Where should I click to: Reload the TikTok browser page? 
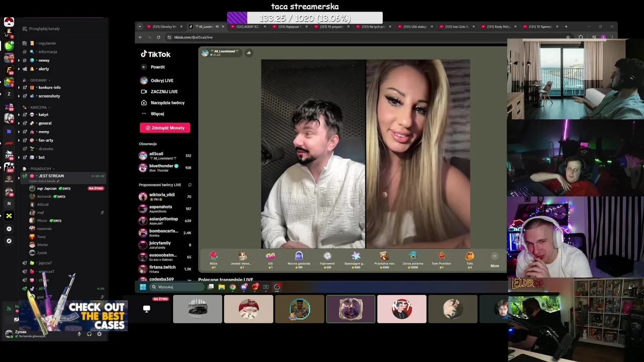(x=158, y=37)
